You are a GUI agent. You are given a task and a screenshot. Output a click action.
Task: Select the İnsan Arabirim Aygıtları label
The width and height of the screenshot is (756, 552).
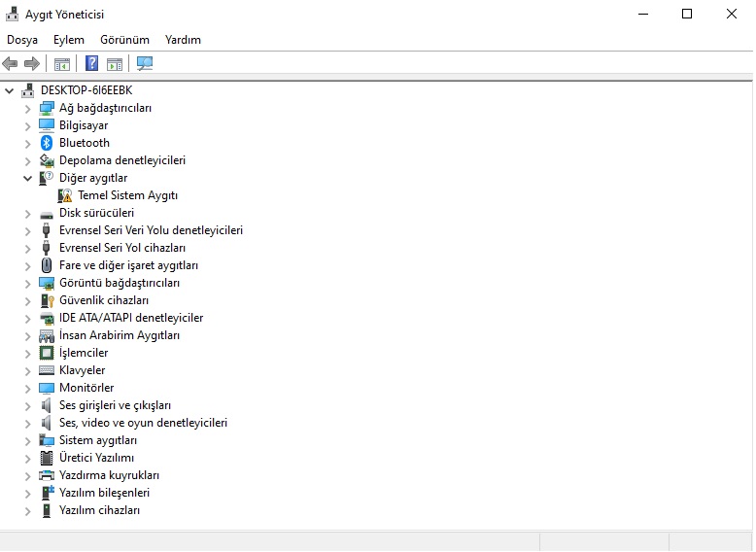coord(120,335)
